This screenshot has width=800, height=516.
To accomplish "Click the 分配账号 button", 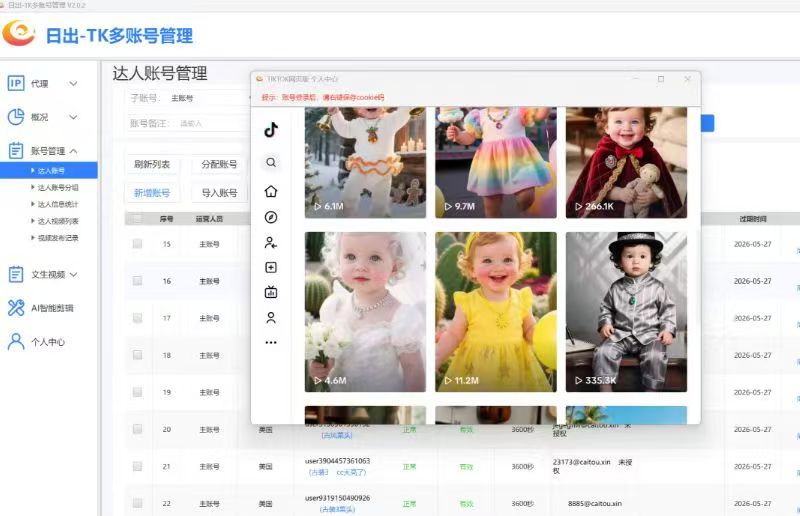I will (x=219, y=164).
